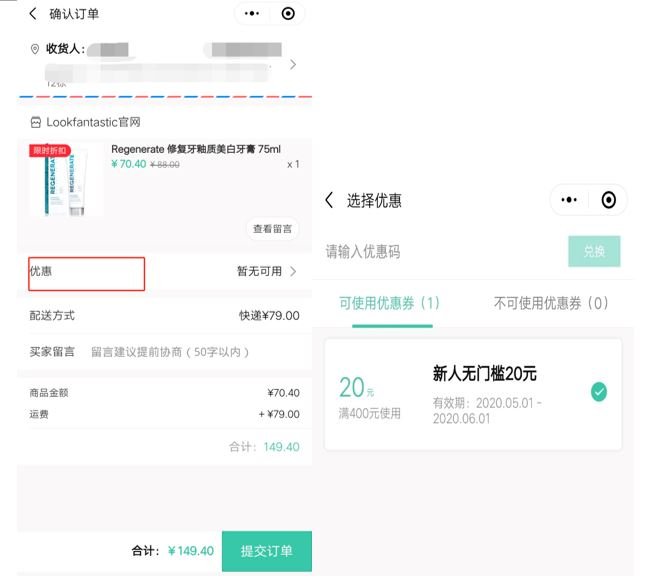Click the location pin icon beside 收货人
672x581 pixels.
pos(35,49)
